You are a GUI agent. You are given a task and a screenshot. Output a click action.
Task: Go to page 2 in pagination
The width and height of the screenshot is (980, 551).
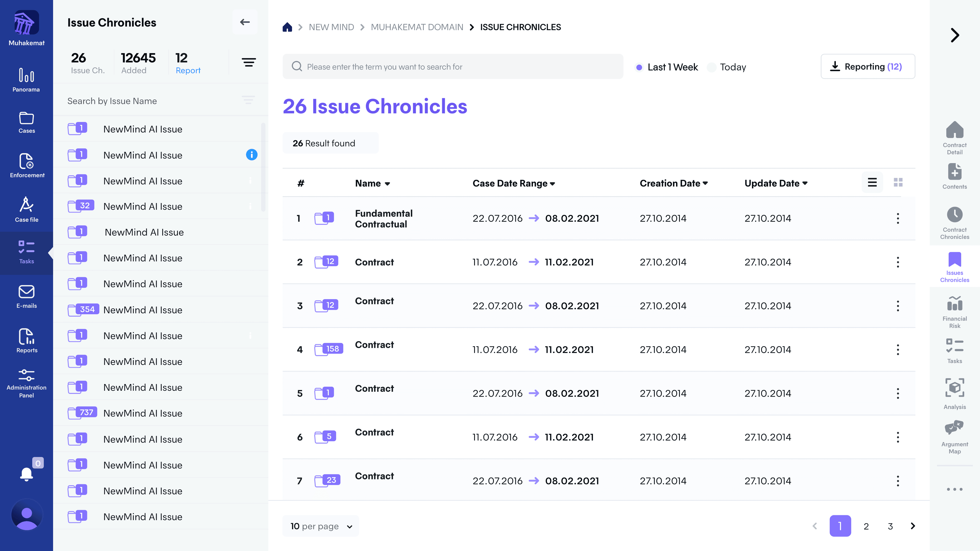[x=866, y=526]
